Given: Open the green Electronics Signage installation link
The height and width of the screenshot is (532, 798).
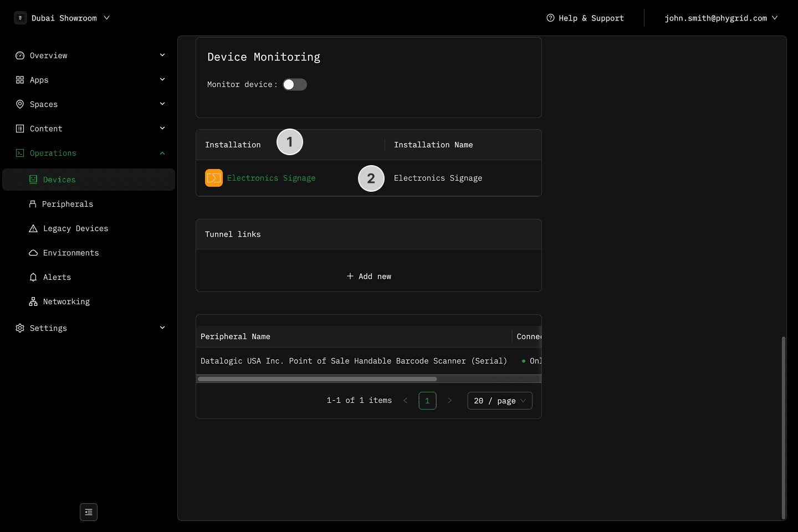Looking at the screenshot, I should point(271,178).
